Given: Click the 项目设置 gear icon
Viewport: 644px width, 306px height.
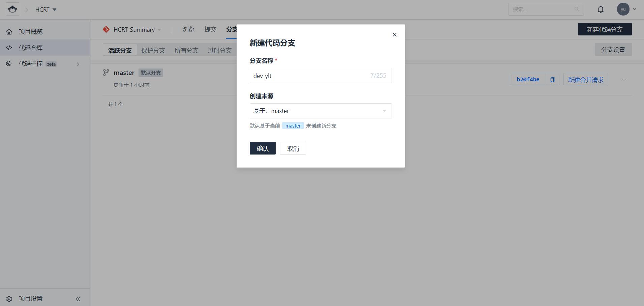Looking at the screenshot, I should (x=9, y=299).
